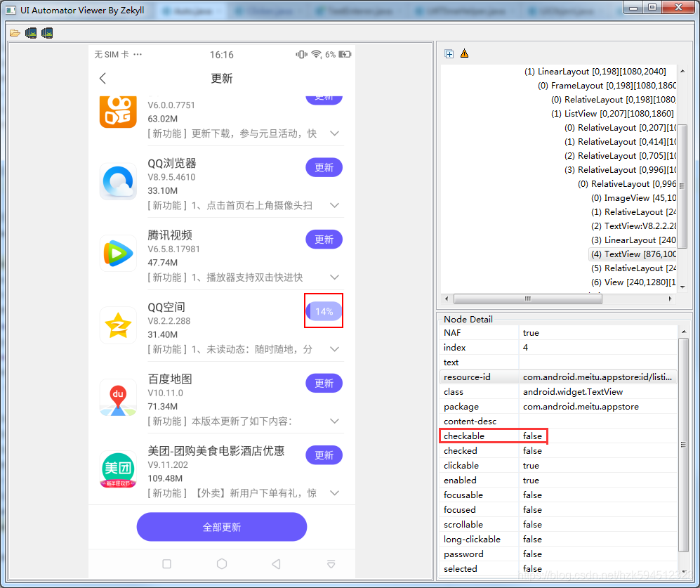
Task: Expand 百度地图 update notes chevron
Action: click(335, 422)
